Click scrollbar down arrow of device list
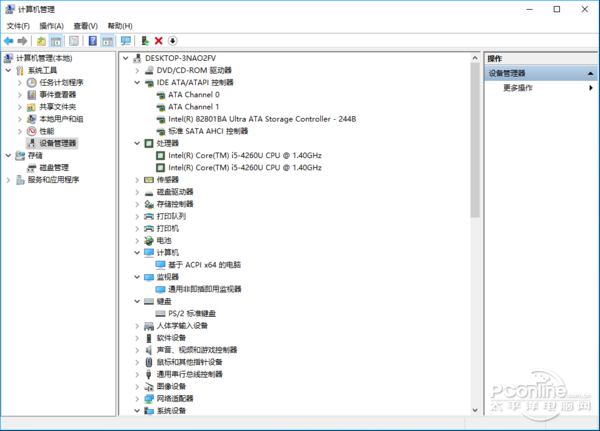Image resolution: width=600 pixels, height=431 pixels. 475,410
